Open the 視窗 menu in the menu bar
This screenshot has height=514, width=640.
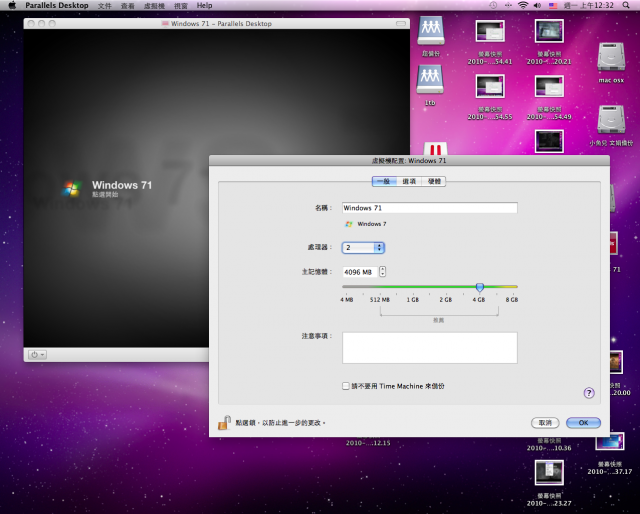tap(181, 6)
